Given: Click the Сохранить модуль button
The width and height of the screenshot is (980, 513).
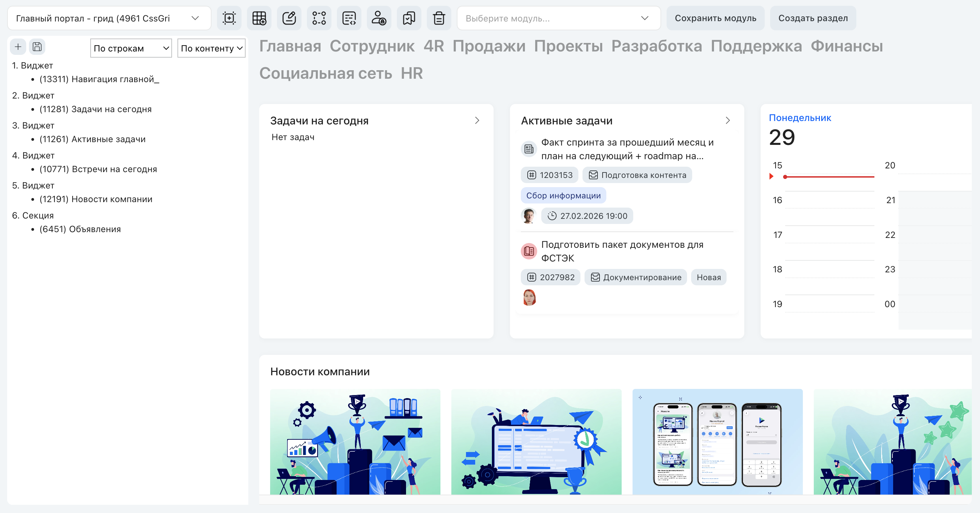Looking at the screenshot, I should coord(715,18).
